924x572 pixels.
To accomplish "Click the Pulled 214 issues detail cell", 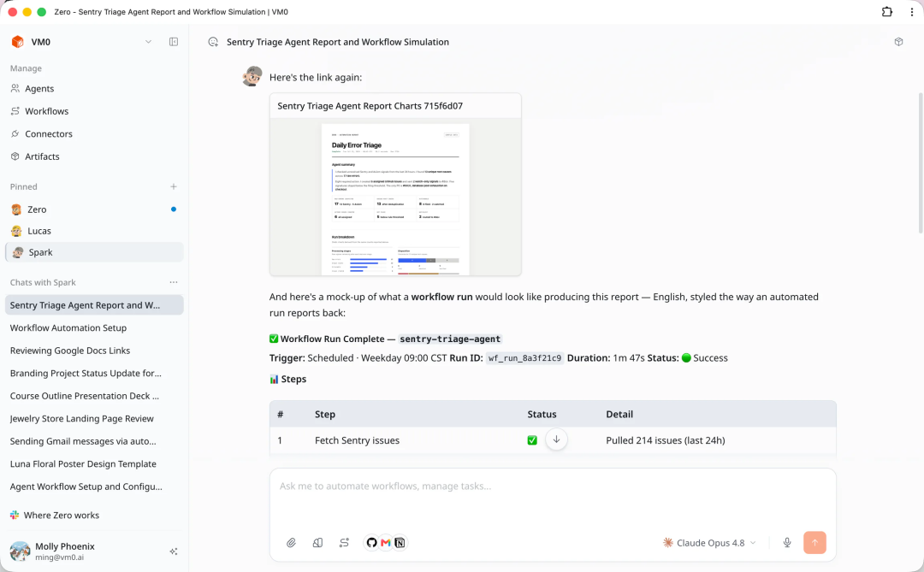I will [666, 440].
